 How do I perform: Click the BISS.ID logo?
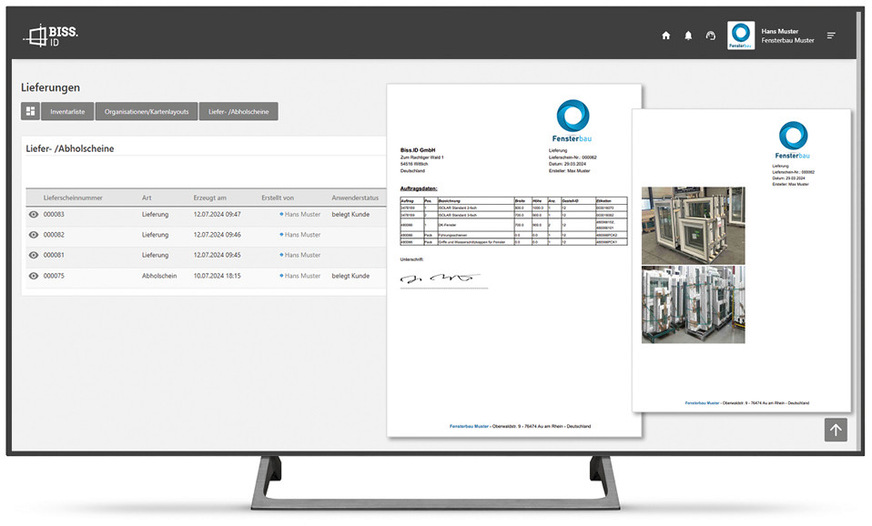50,36
